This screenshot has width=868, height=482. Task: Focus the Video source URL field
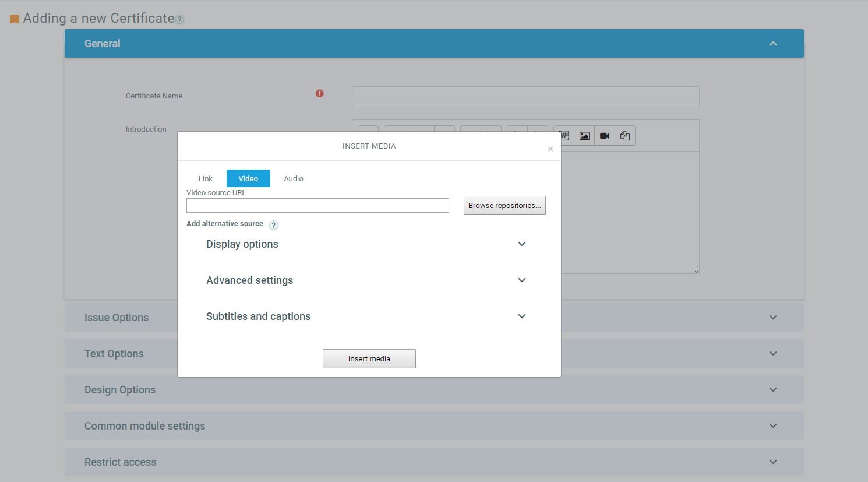(317, 206)
